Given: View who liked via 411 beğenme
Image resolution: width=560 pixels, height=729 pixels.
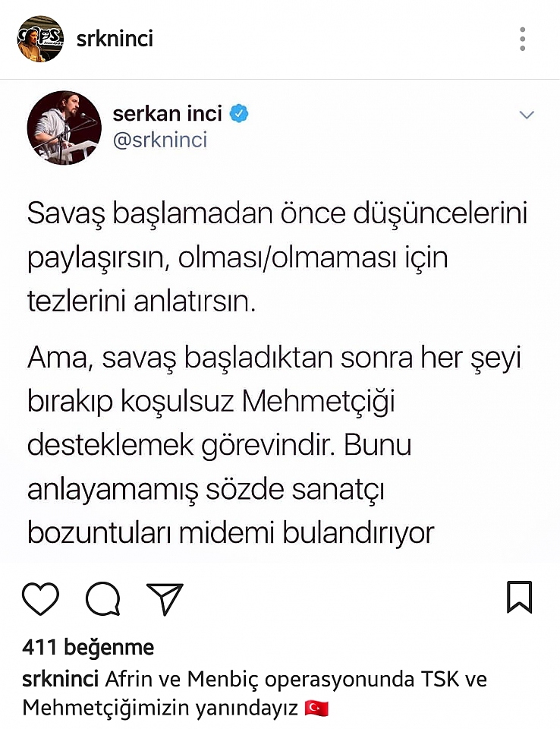Looking at the screenshot, I should (x=88, y=647).
